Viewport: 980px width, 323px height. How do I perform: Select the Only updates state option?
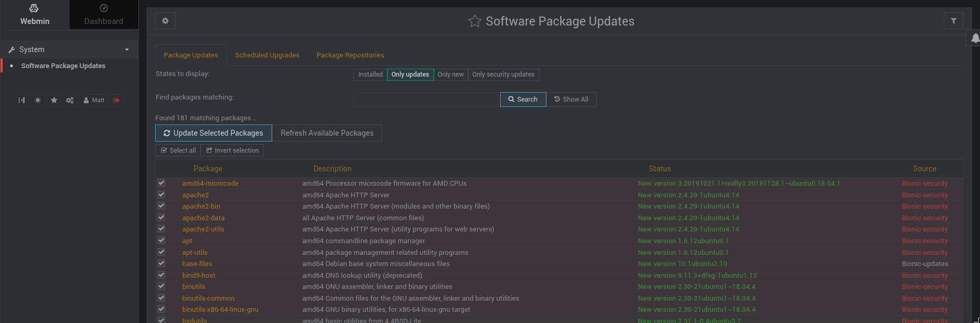tap(410, 74)
